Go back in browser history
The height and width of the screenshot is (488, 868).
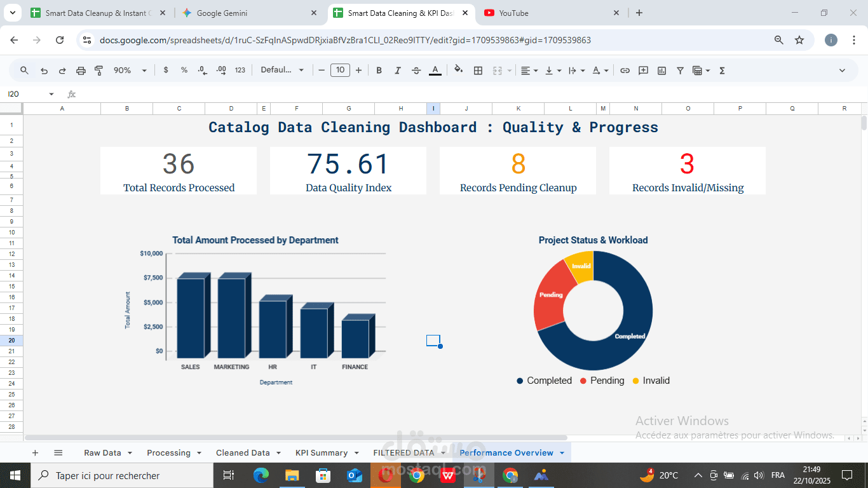pos(14,40)
